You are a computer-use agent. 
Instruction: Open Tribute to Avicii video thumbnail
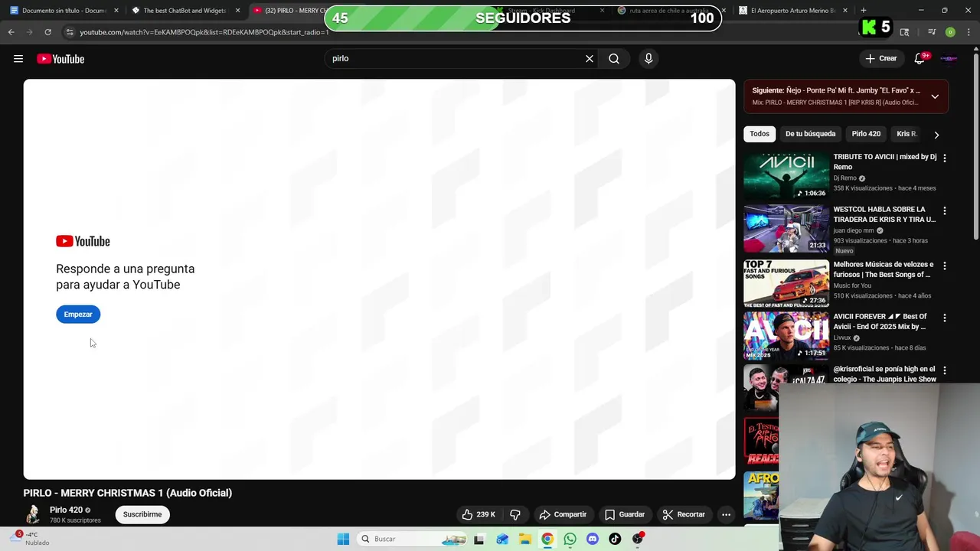coord(786,175)
